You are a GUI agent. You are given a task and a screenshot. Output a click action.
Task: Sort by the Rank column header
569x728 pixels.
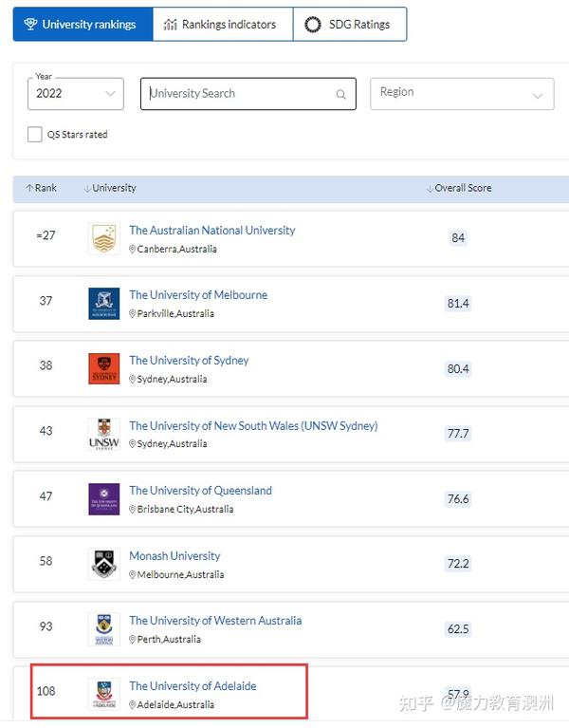tap(42, 188)
